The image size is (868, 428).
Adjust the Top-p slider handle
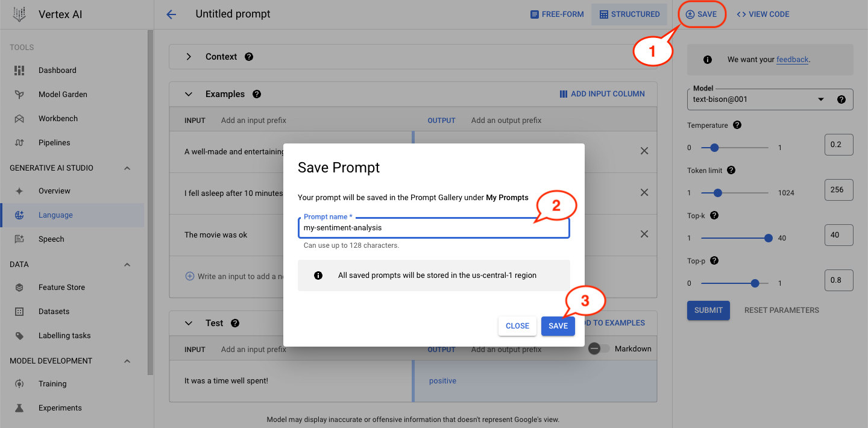pyautogui.click(x=755, y=283)
